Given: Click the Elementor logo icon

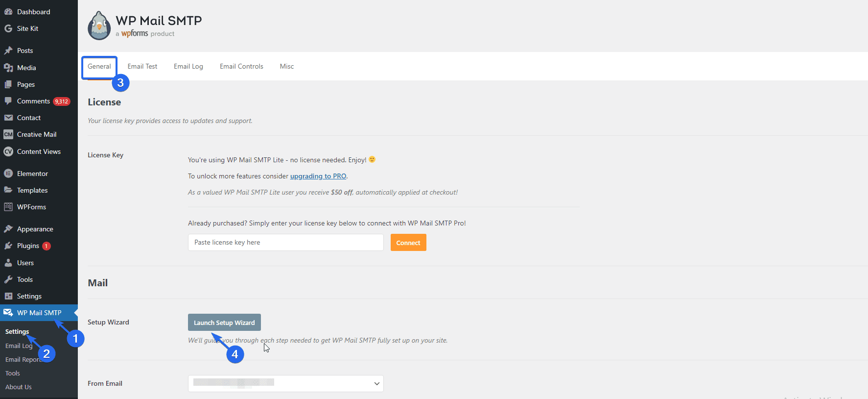Looking at the screenshot, I should coord(8,174).
